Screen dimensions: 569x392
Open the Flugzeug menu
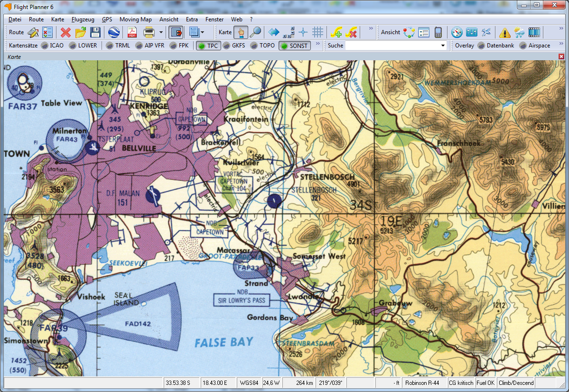tap(83, 19)
